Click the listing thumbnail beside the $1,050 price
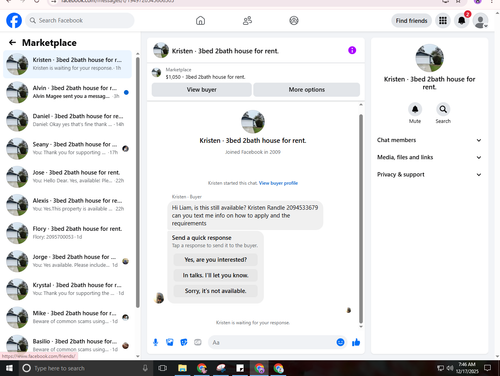 (156, 73)
